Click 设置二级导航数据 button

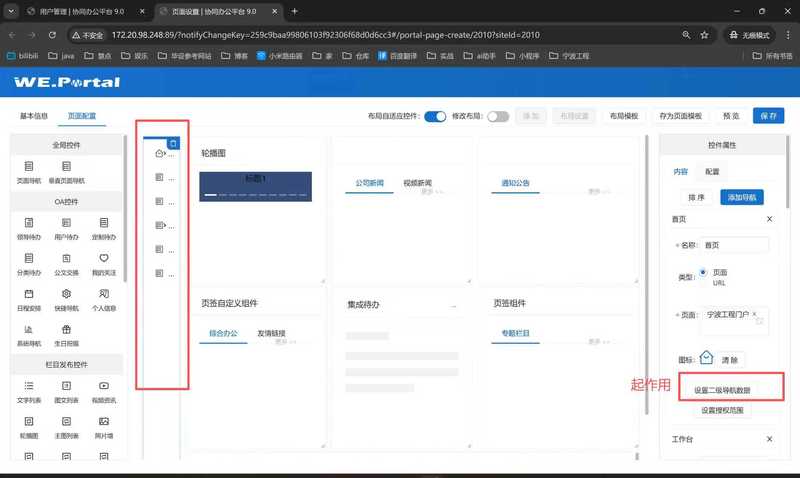pyautogui.click(x=722, y=390)
